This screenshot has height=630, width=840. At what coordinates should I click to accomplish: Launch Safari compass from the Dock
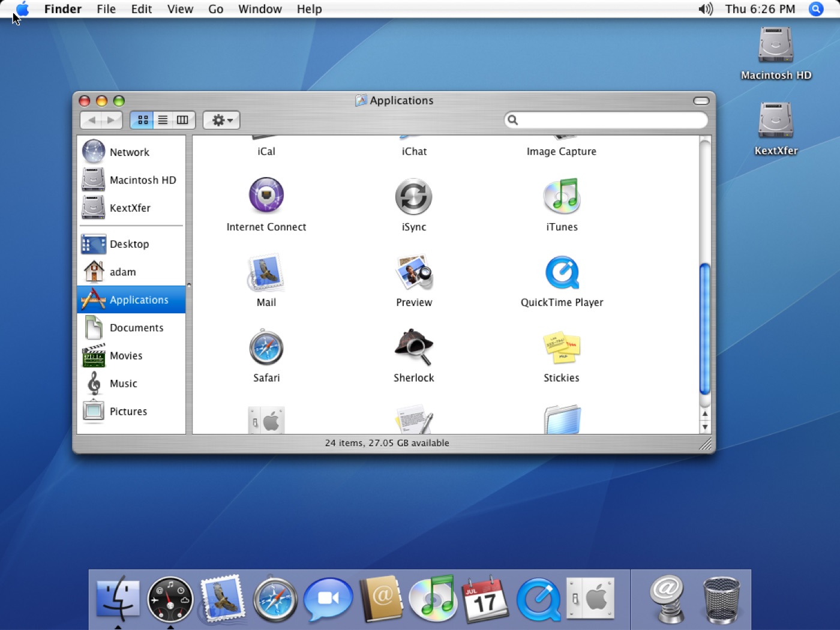click(x=275, y=599)
